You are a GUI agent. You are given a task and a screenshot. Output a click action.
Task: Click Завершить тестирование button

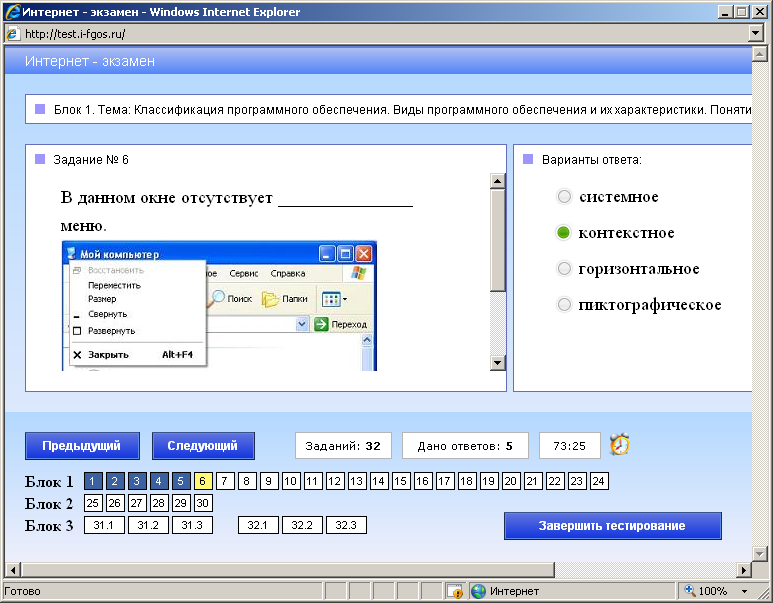coord(612,526)
